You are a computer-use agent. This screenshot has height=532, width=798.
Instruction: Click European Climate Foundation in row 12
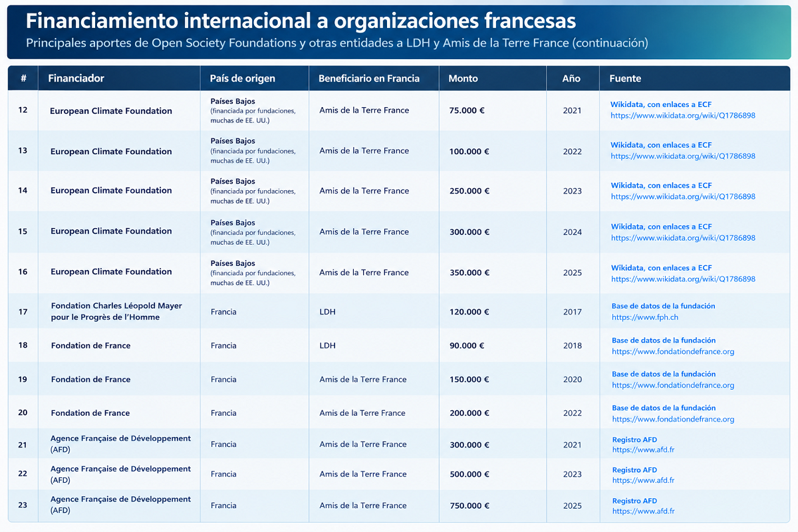(x=111, y=111)
